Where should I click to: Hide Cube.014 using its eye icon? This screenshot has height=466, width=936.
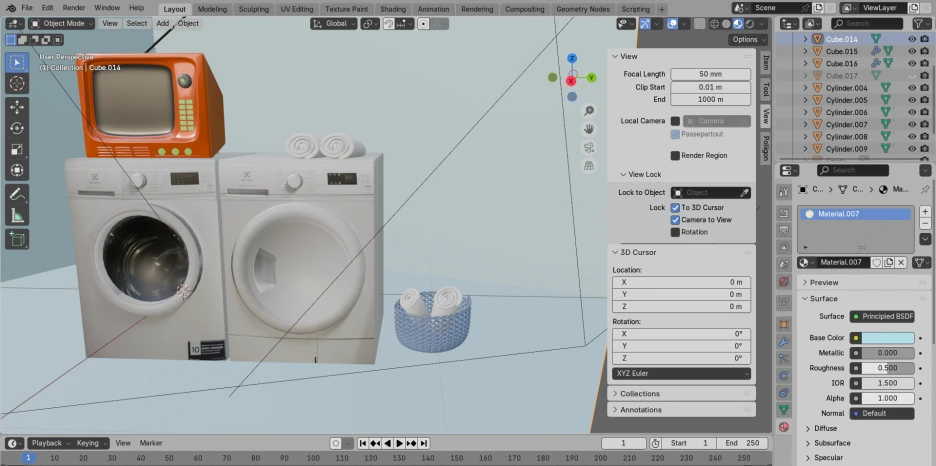(x=911, y=39)
